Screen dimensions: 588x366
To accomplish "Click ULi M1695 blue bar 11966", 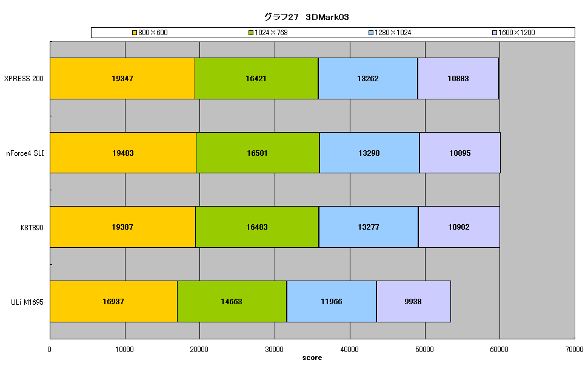I will tap(332, 302).
